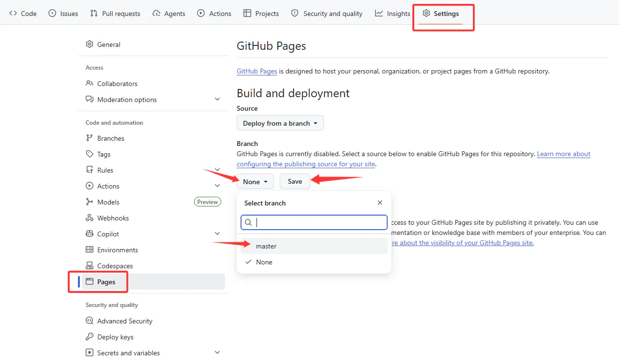The image size is (619, 364).
Task: Open visibility of your GitHub Pages site link
Action: click(x=463, y=243)
